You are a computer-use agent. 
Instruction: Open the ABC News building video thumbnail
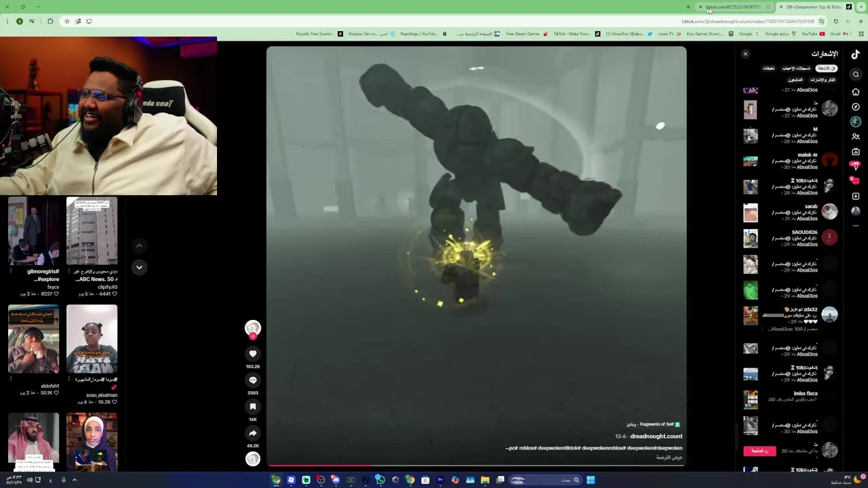click(92, 231)
